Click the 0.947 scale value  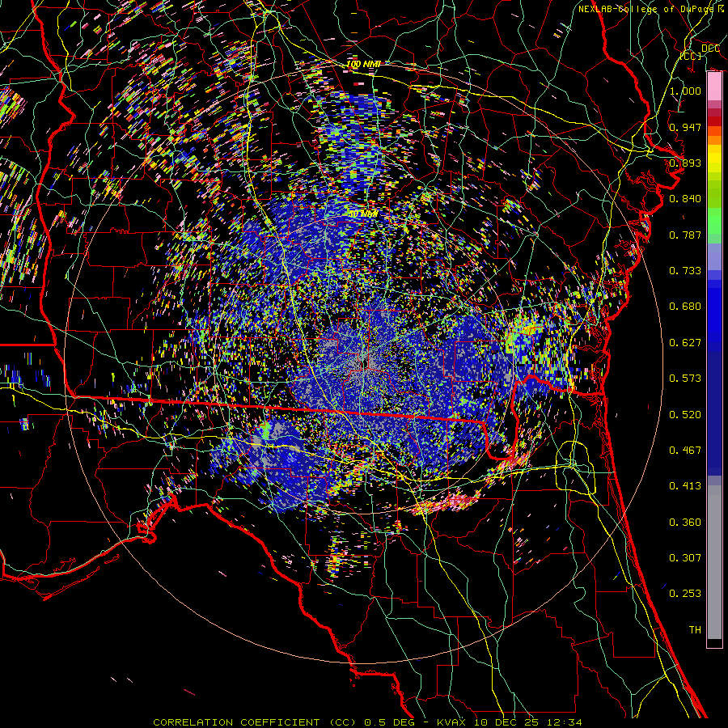coord(685,127)
